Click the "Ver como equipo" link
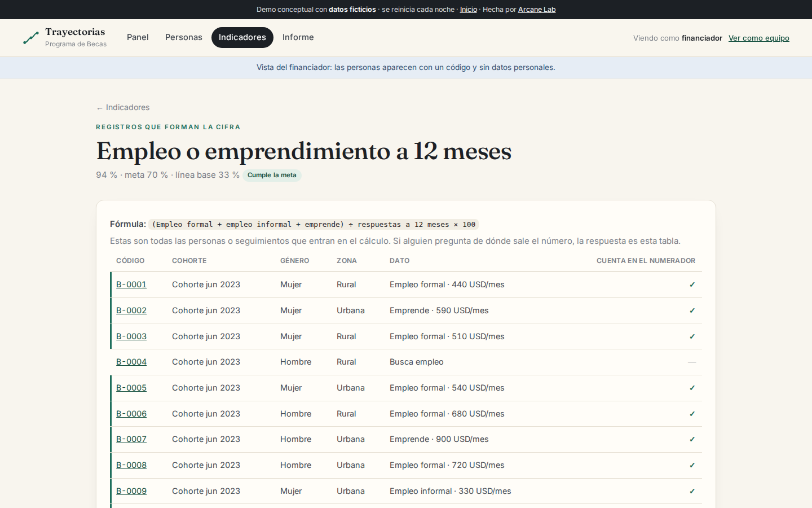 tap(759, 38)
